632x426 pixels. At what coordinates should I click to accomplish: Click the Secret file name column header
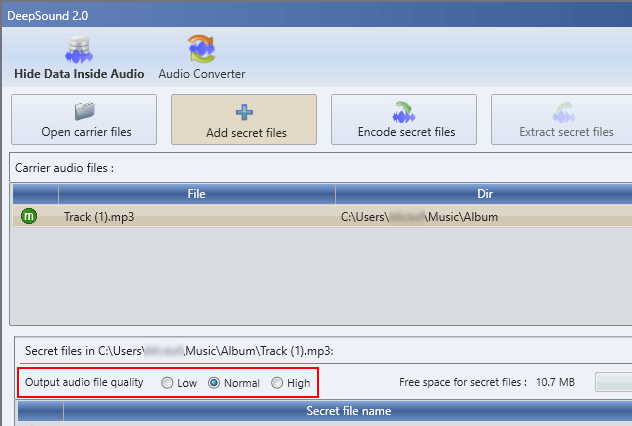pos(348,411)
